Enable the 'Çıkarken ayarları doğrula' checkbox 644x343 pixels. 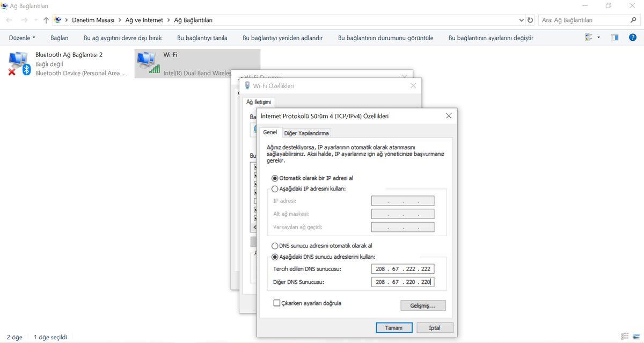[277, 303]
